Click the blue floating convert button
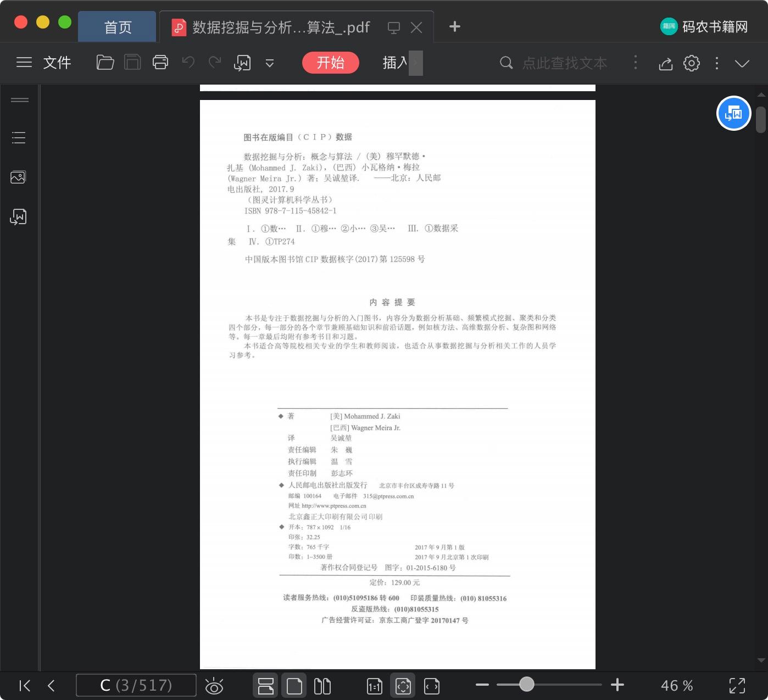 click(x=734, y=113)
